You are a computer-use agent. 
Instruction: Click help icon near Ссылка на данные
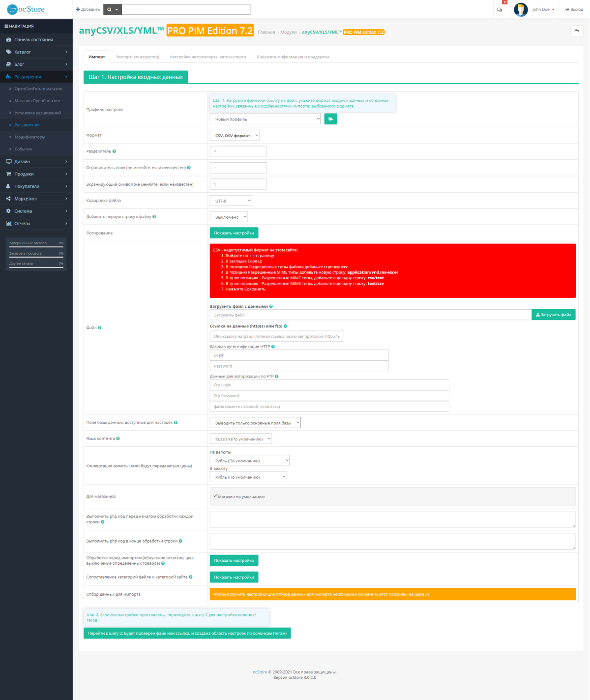tap(286, 326)
